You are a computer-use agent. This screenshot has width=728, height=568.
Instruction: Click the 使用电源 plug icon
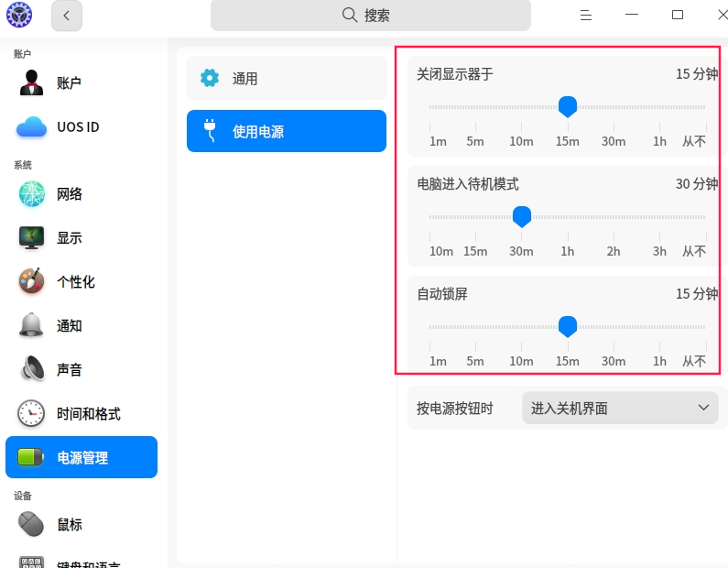211,130
